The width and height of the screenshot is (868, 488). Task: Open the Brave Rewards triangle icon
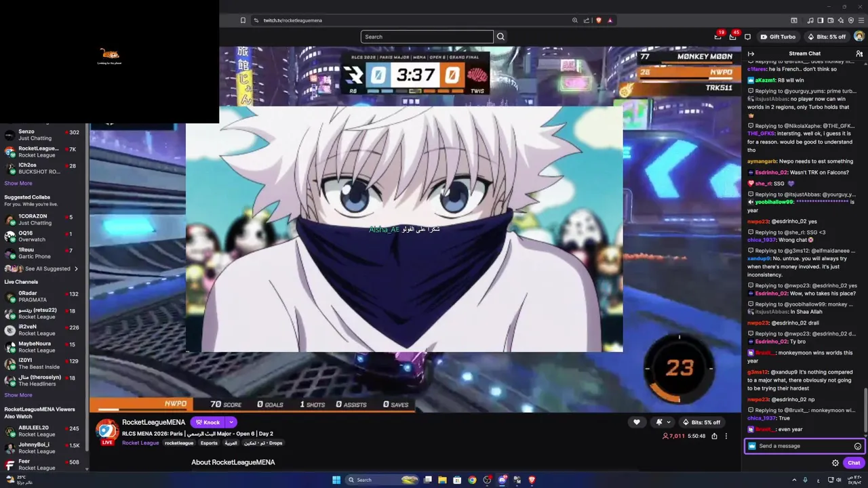[x=610, y=20]
